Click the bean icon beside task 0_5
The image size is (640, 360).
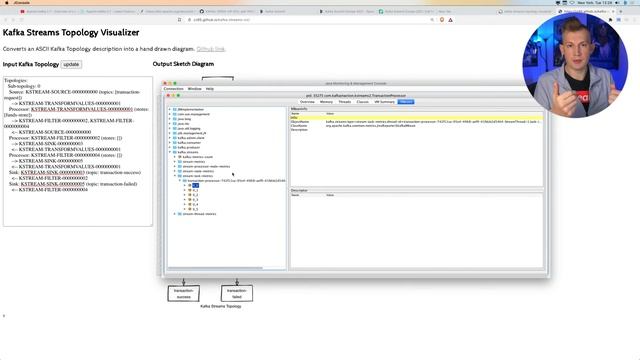(190, 209)
